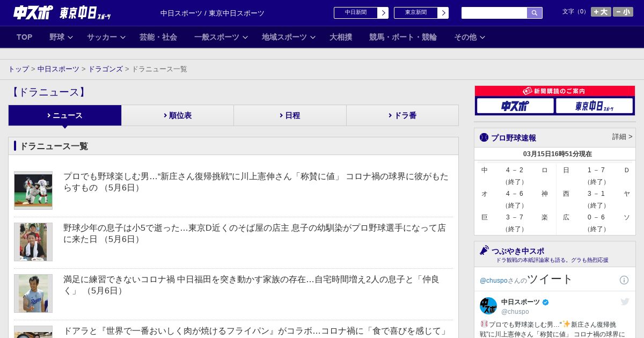Click the 新聞購読のご案内 newspaper icon

(x=528, y=91)
